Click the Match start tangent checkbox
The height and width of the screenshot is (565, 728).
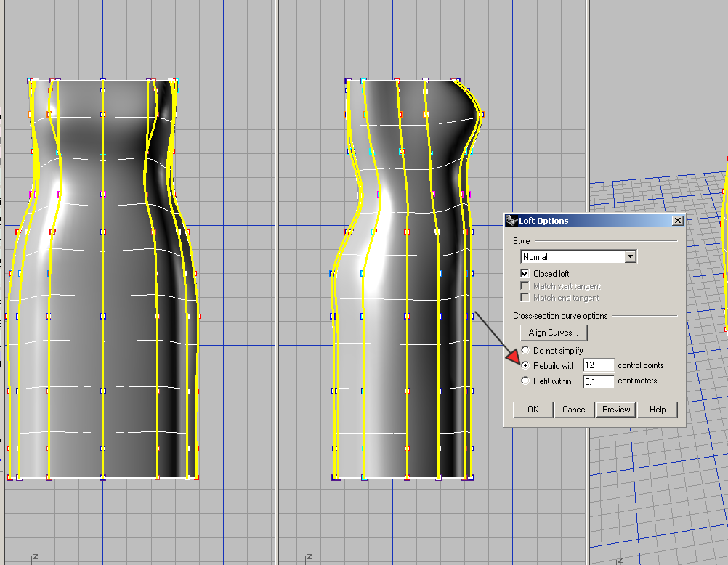(525, 286)
